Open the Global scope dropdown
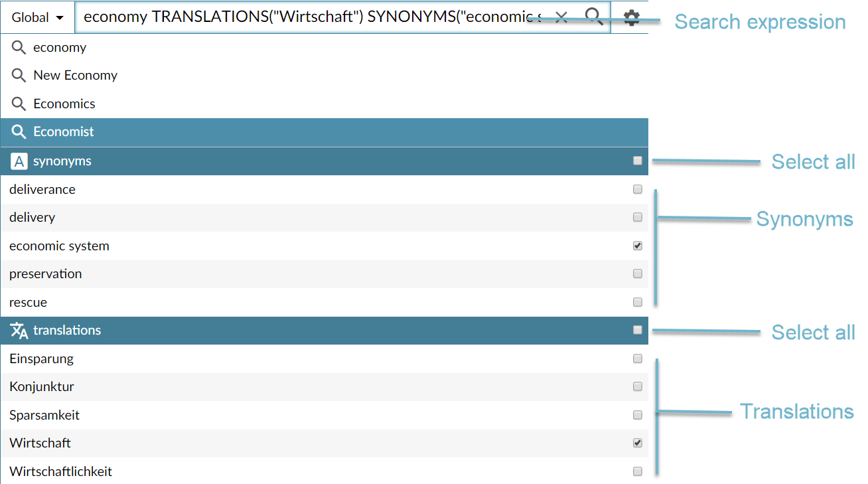Viewport: 868px width, 484px height. click(x=38, y=17)
